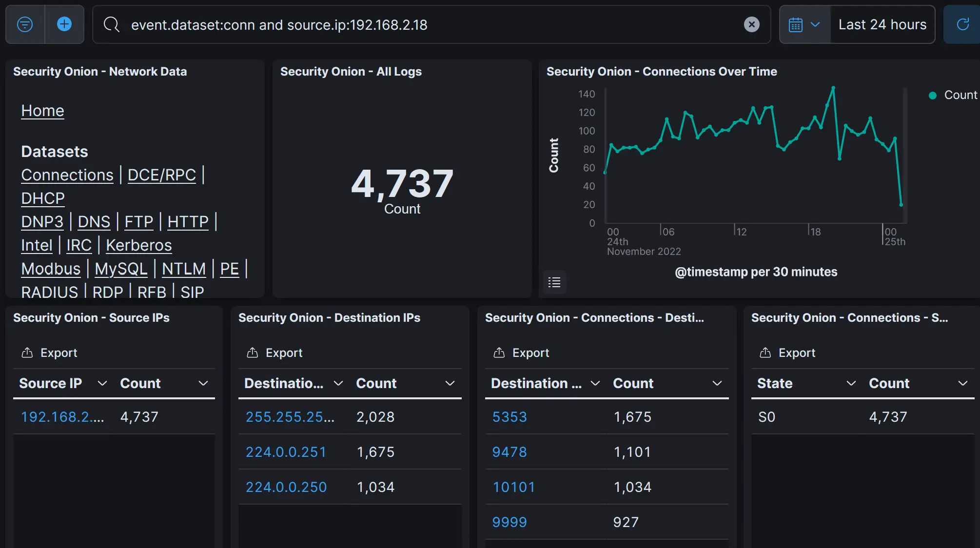
Task: Click the Count legend color dot
Action: [x=933, y=95]
